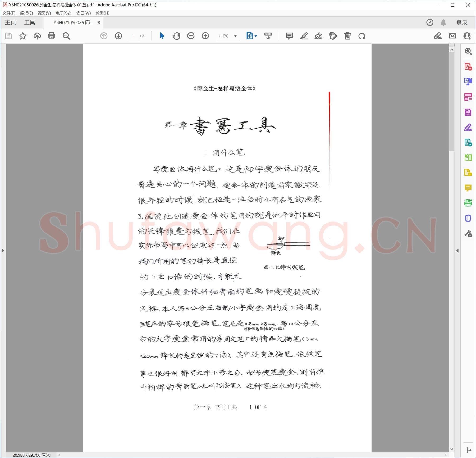This screenshot has width=476, height=458.
Task: Open the 帮助(H) menu
Action: (x=102, y=13)
